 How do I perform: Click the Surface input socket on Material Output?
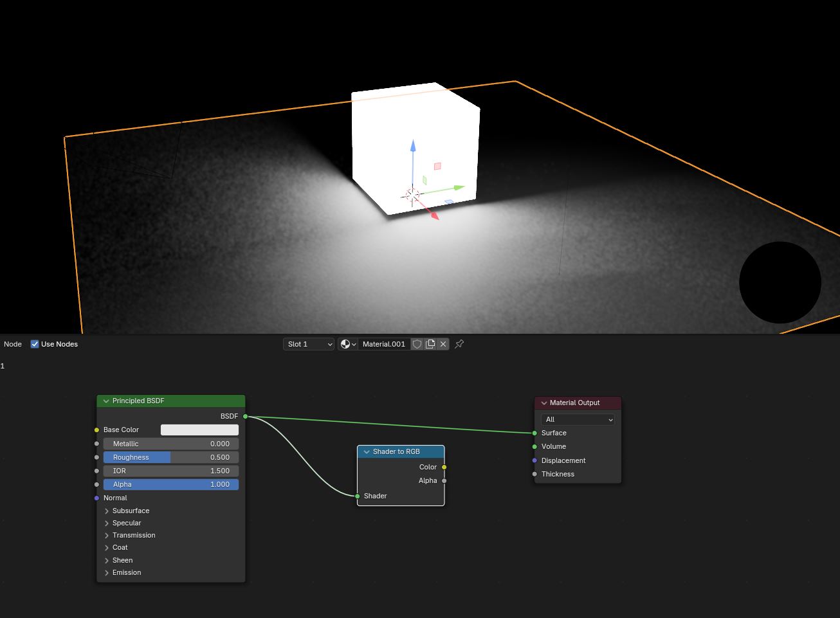coord(534,433)
